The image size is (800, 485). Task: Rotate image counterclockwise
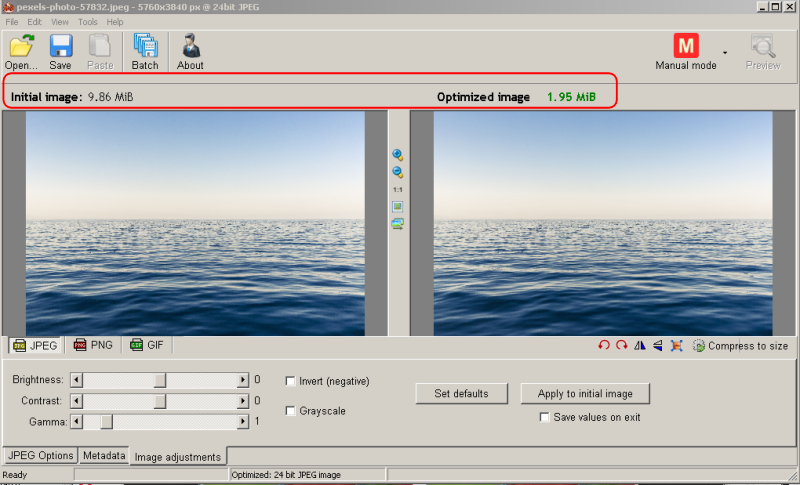tap(604, 345)
